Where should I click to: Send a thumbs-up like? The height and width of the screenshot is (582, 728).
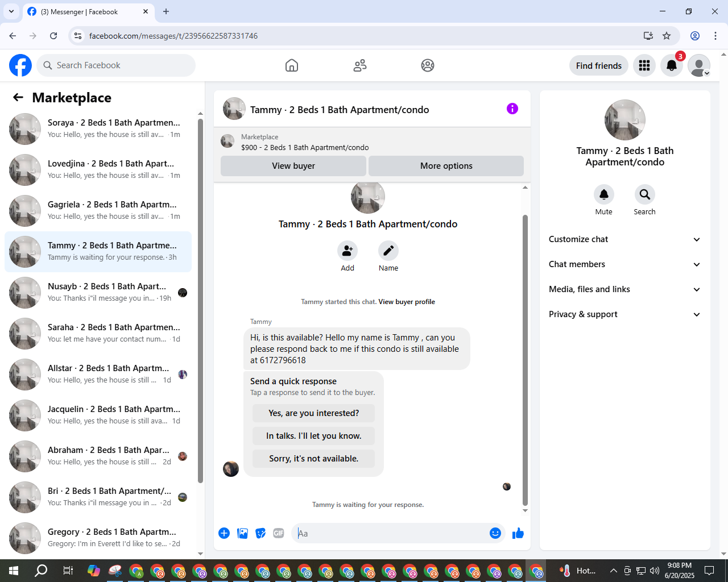518,533
